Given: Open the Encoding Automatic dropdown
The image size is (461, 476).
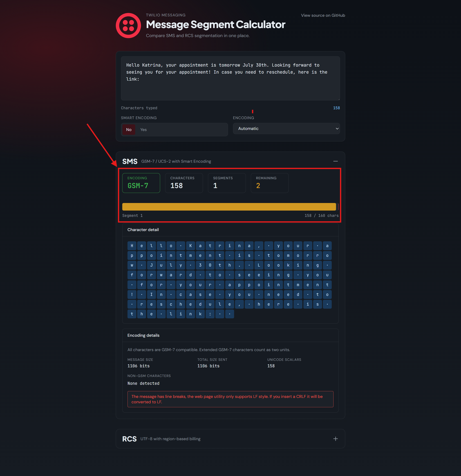Looking at the screenshot, I should tap(286, 128).
